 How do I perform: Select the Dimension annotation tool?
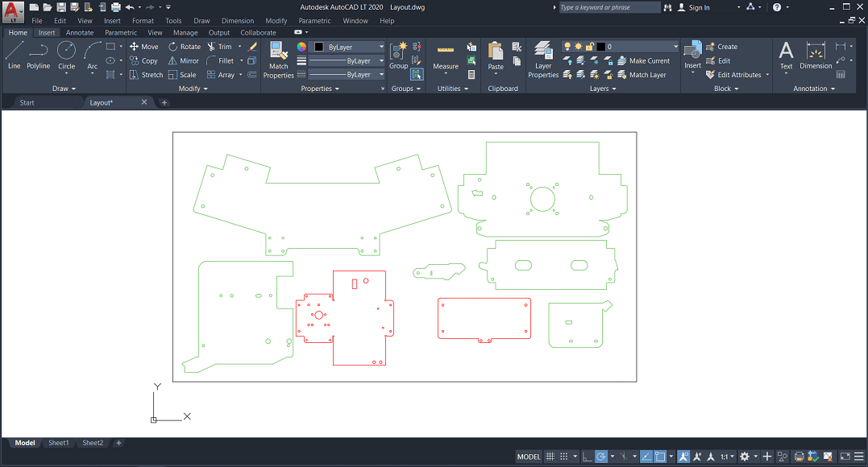click(816, 55)
